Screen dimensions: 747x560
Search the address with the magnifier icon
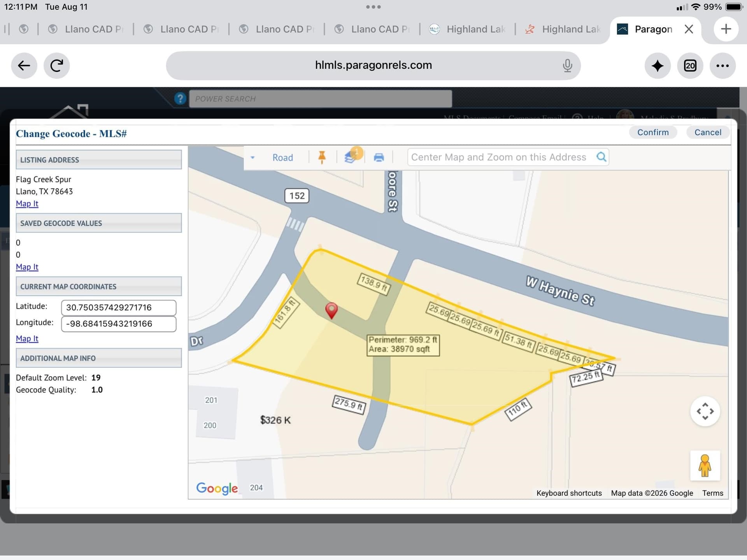601,157
